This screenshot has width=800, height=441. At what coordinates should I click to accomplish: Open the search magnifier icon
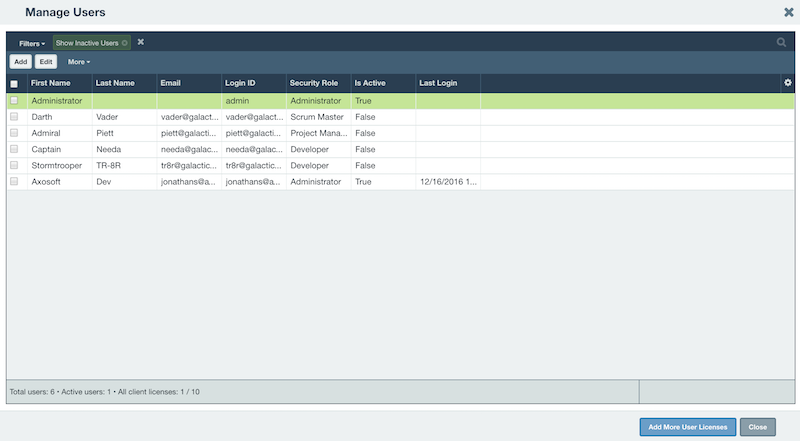pos(781,42)
